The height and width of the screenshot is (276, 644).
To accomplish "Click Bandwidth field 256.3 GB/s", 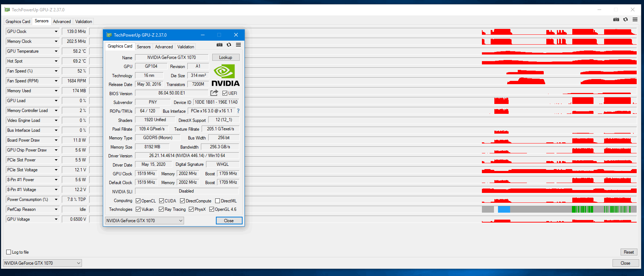I will coord(220,147).
